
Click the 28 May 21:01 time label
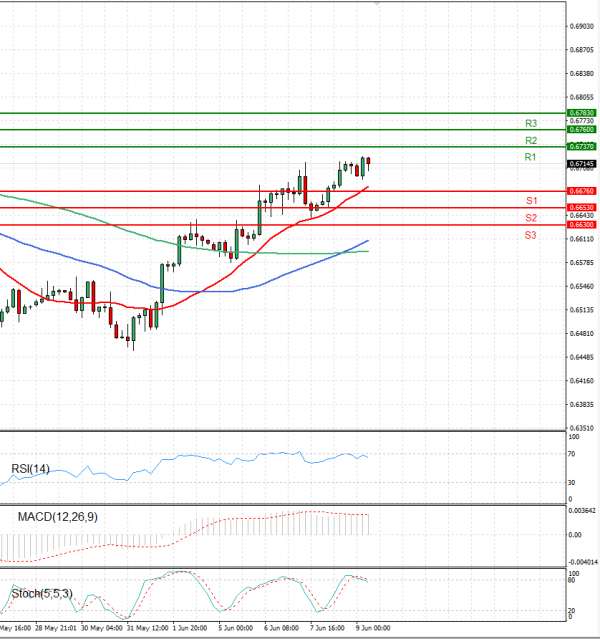tap(56, 628)
